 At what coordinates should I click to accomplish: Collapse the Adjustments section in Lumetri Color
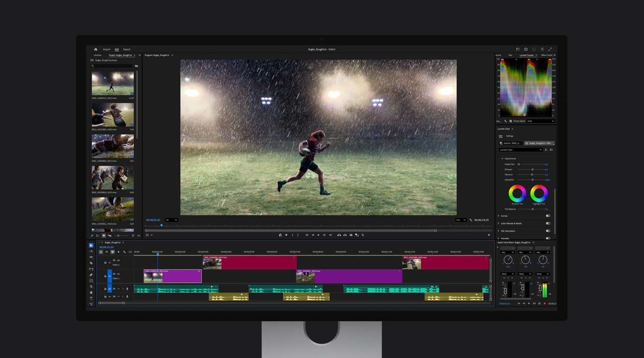(502, 159)
